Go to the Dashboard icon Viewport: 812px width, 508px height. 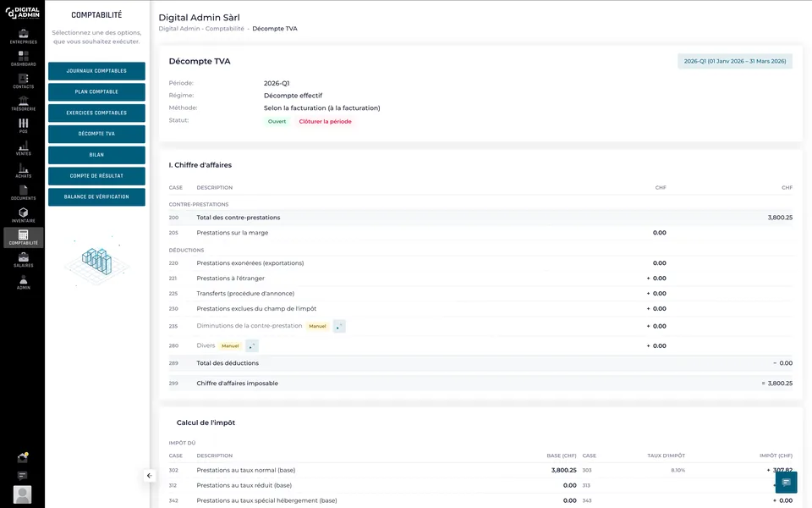[x=24, y=58]
